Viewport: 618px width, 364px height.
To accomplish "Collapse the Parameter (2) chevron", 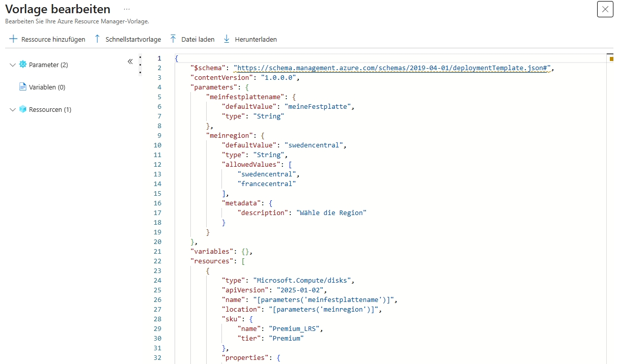I will (13, 65).
